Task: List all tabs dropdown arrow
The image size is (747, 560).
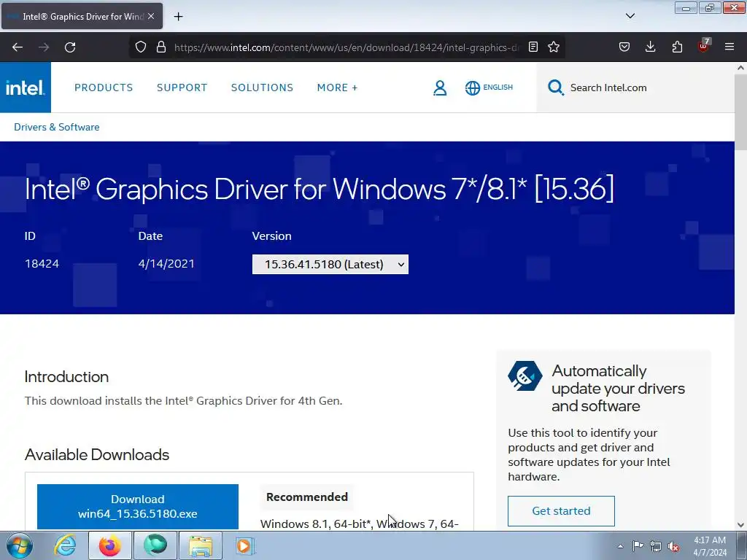Action: pyautogui.click(x=630, y=16)
